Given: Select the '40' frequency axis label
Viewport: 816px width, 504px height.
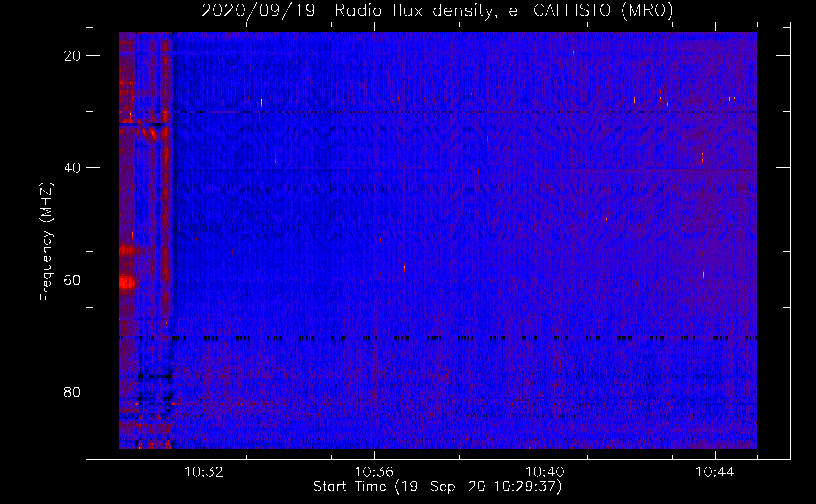Looking at the screenshot, I should click(x=73, y=168).
